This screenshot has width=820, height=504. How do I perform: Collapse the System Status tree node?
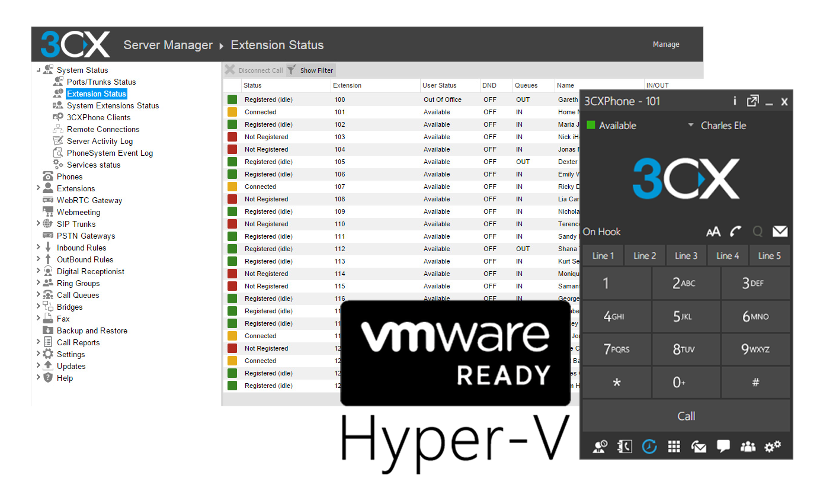coord(39,70)
